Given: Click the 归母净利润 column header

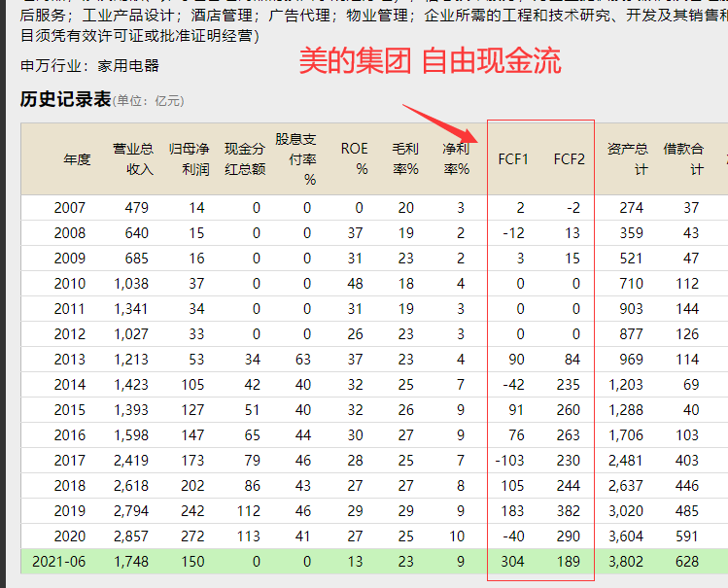Looking at the screenshot, I should [189, 159].
